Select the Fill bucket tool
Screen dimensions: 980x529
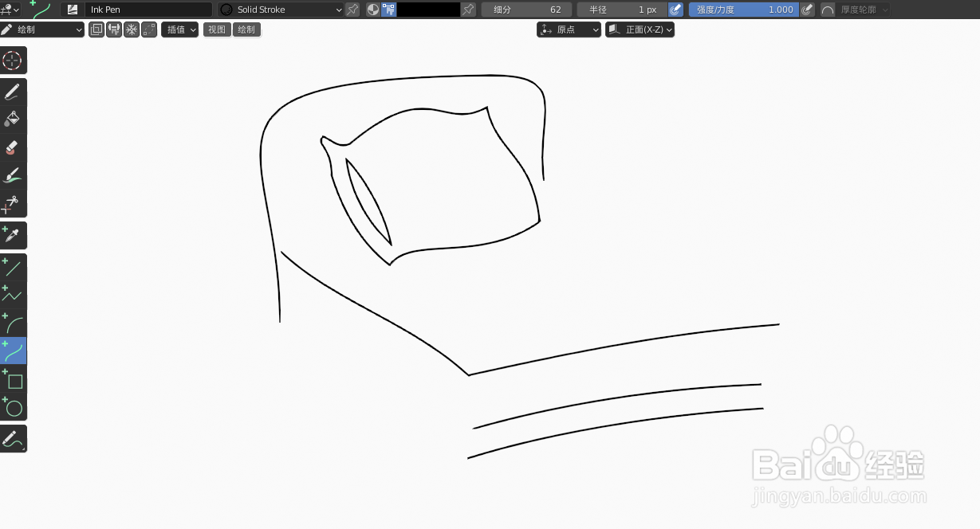coord(13,120)
